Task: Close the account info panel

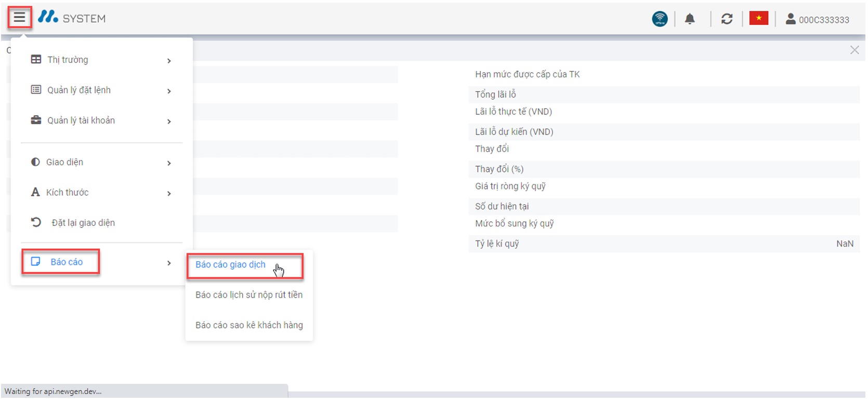Action: pos(854,50)
